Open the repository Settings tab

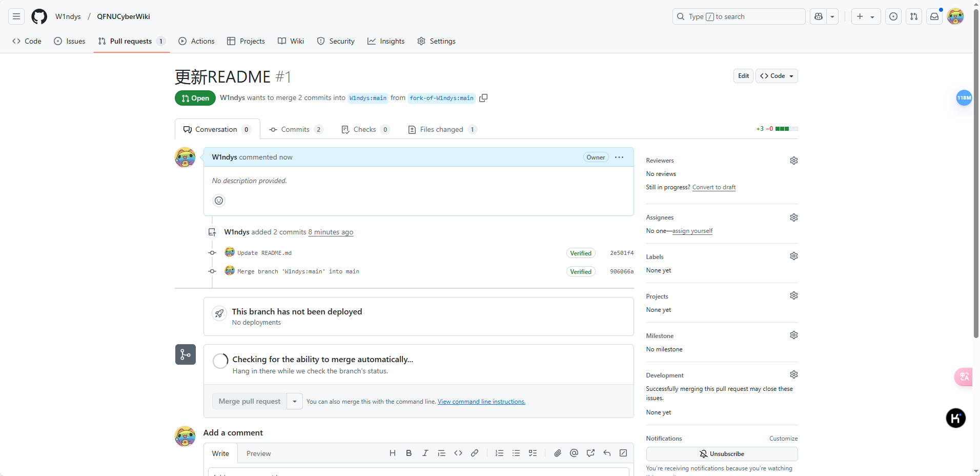pyautogui.click(x=437, y=41)
